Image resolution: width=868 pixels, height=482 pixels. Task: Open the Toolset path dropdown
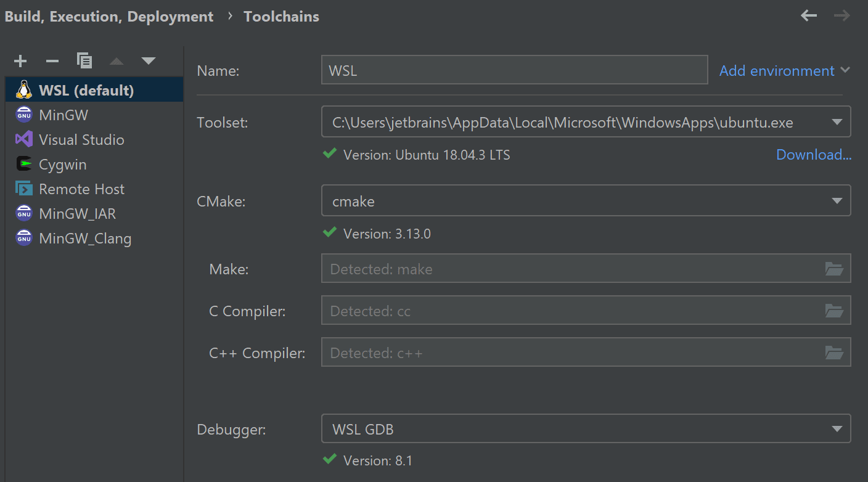click(x=586, y=122)
